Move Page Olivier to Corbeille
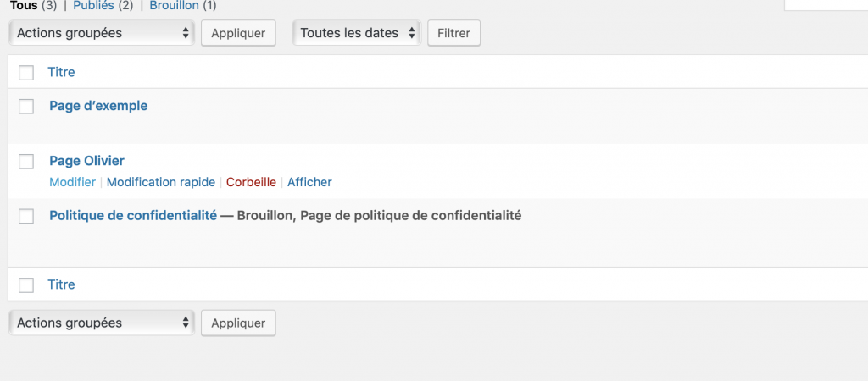 point(251,182)
